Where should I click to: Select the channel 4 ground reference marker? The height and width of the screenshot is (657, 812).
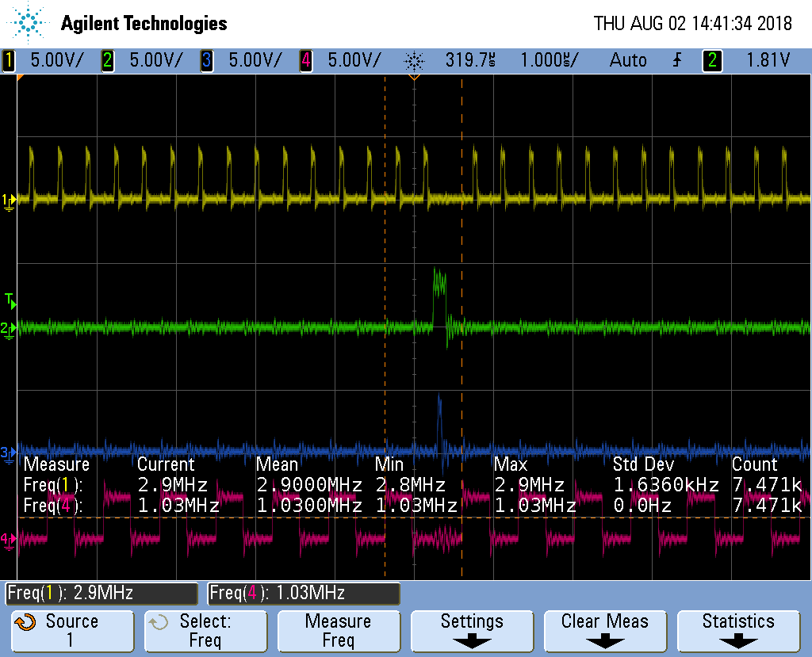8,540
